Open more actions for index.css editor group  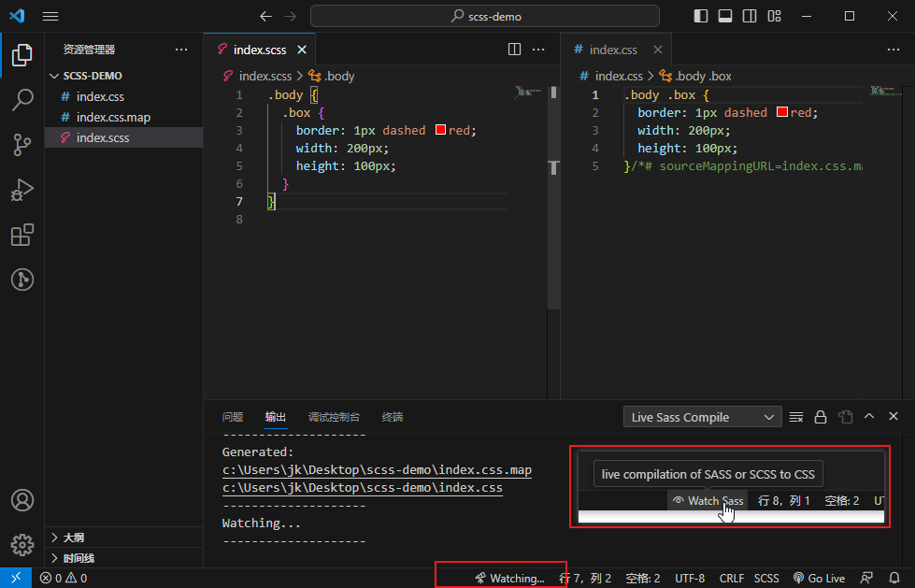[894, 50]
